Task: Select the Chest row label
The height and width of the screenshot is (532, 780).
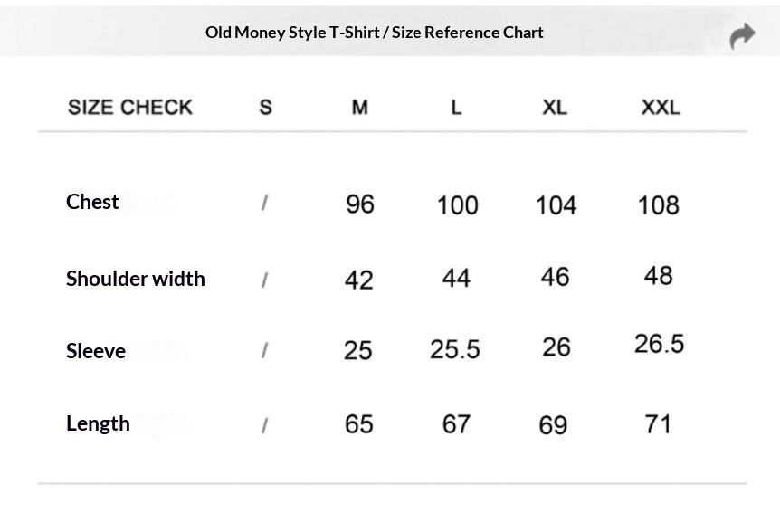Action: click(x=92, y=202)
